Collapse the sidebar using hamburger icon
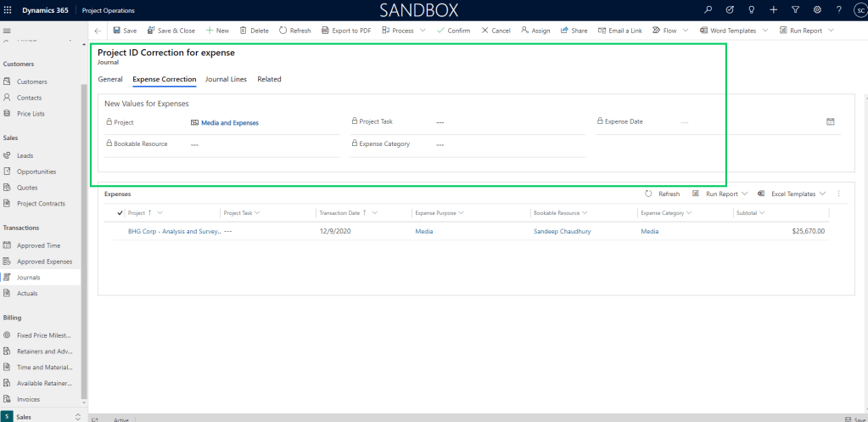 point(8,31)
